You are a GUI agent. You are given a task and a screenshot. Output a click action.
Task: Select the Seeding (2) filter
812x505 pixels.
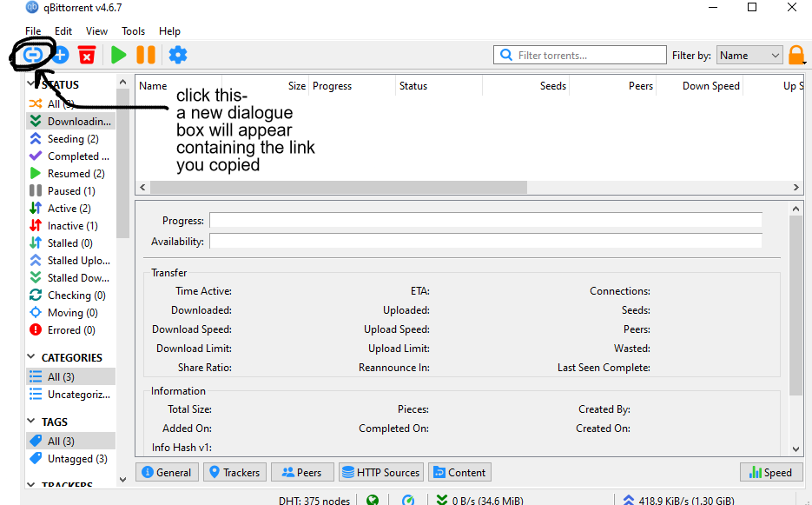point(72,139)
